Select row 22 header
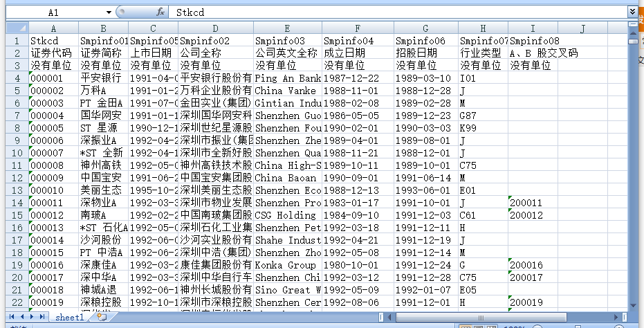Viewport: 644px width, 328px height. (17, 302)
